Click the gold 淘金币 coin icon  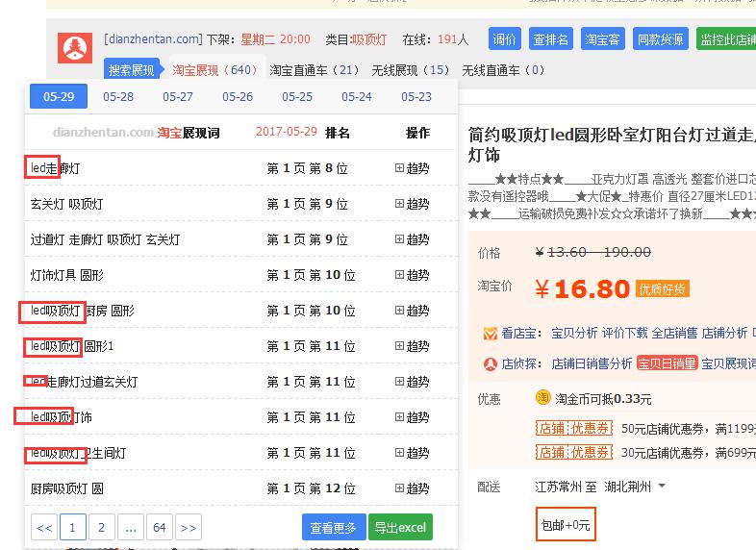[543, 398]
